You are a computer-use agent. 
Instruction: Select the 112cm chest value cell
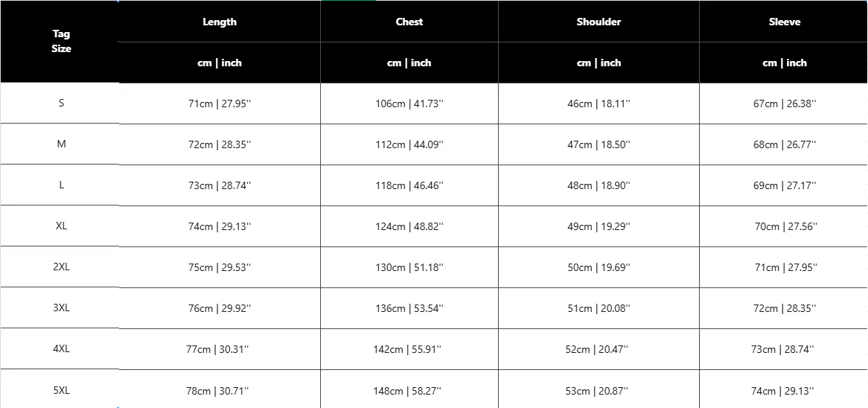(409, 144)
